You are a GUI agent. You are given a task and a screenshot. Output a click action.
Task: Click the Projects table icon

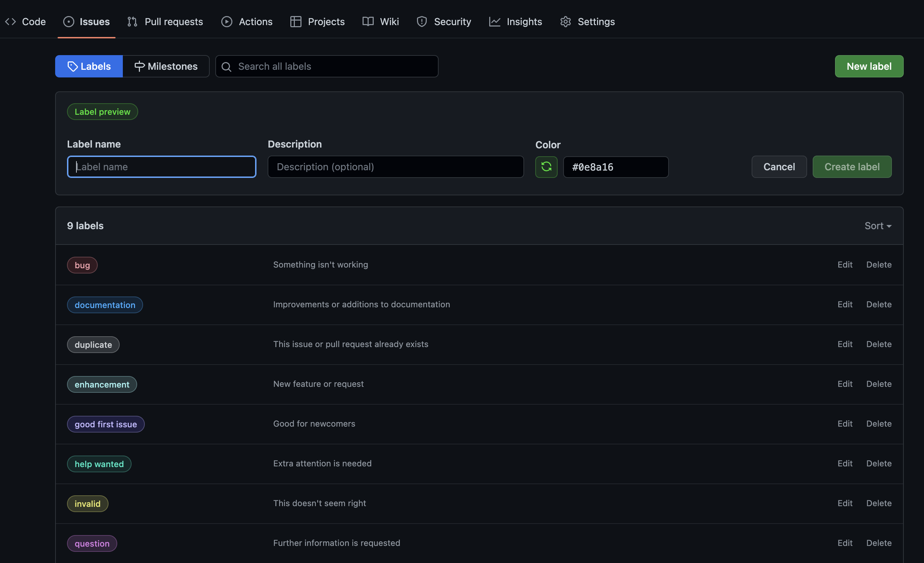pos(296,22)
